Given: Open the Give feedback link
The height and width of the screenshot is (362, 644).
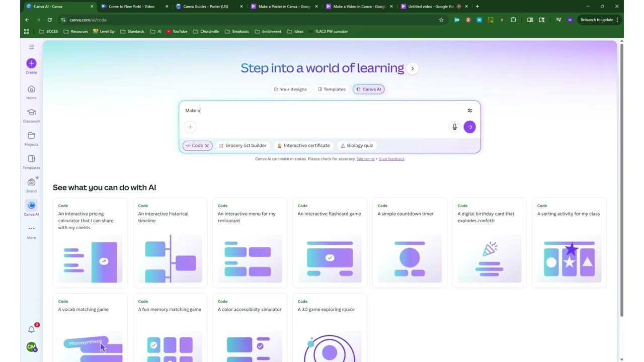Looking at the screenshot, I should coord(391,159).
